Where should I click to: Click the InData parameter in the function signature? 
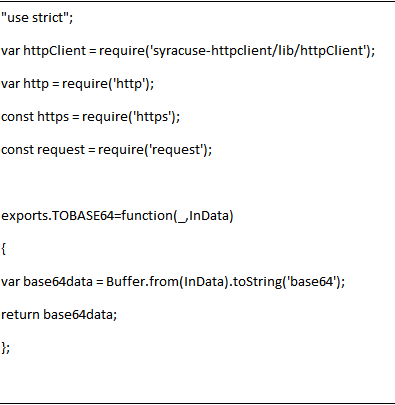click(209, 216)
